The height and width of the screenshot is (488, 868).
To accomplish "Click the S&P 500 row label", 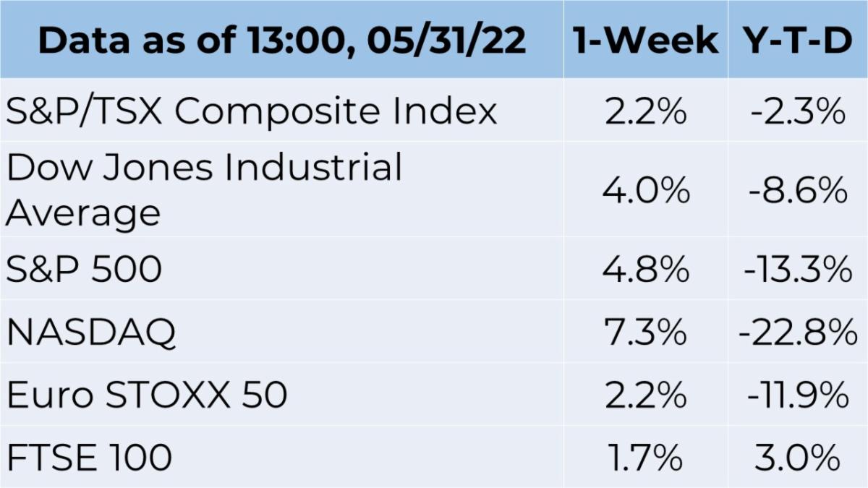I will click(x=84, y=270).
